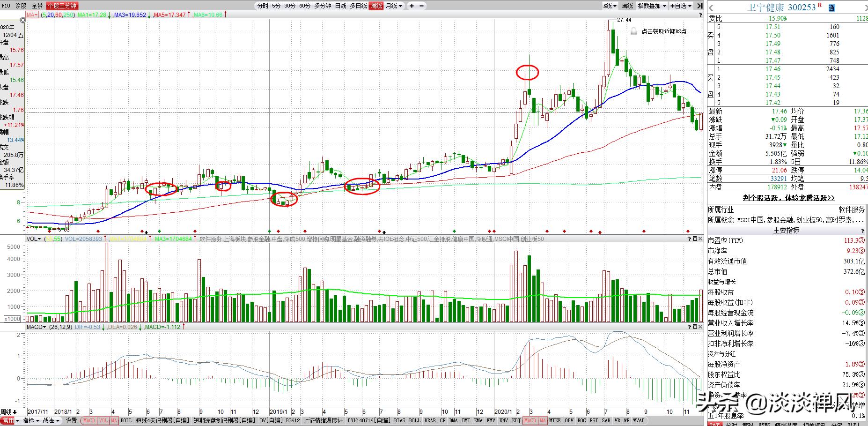Image resolution: width=868 pixels, height=426 pixels.
Task: Select BOLL indicator after MA pill
Action: click(x=126, y=420)
